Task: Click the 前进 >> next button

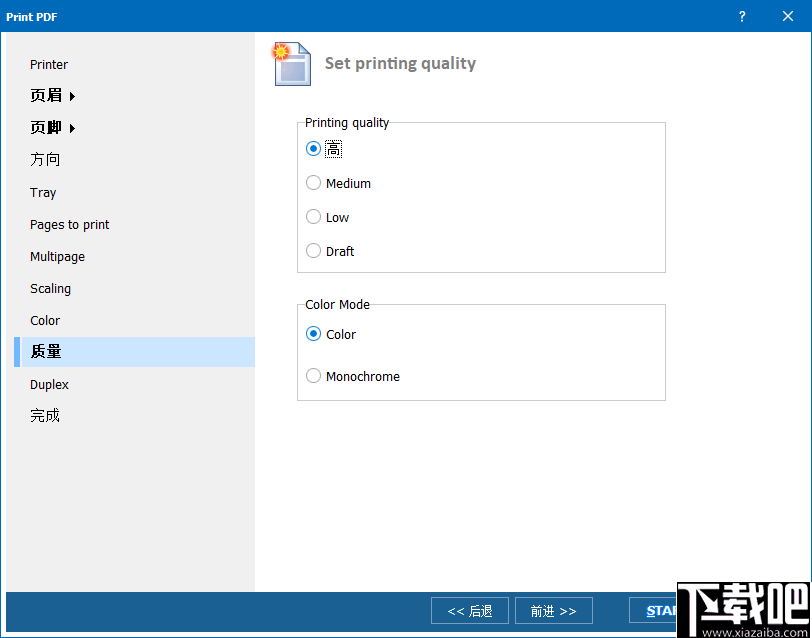Action: 553,610
